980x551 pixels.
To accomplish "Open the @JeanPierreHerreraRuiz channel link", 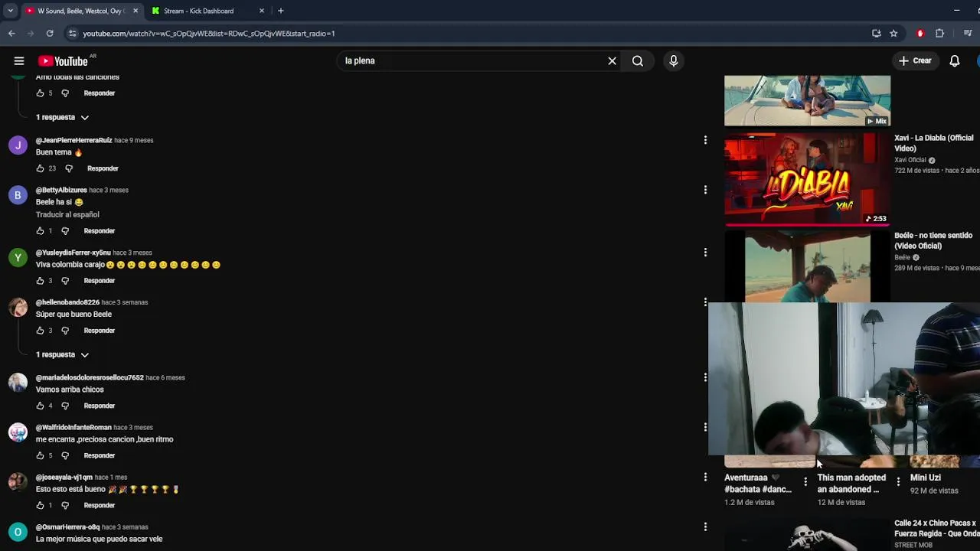I will 73,140.
